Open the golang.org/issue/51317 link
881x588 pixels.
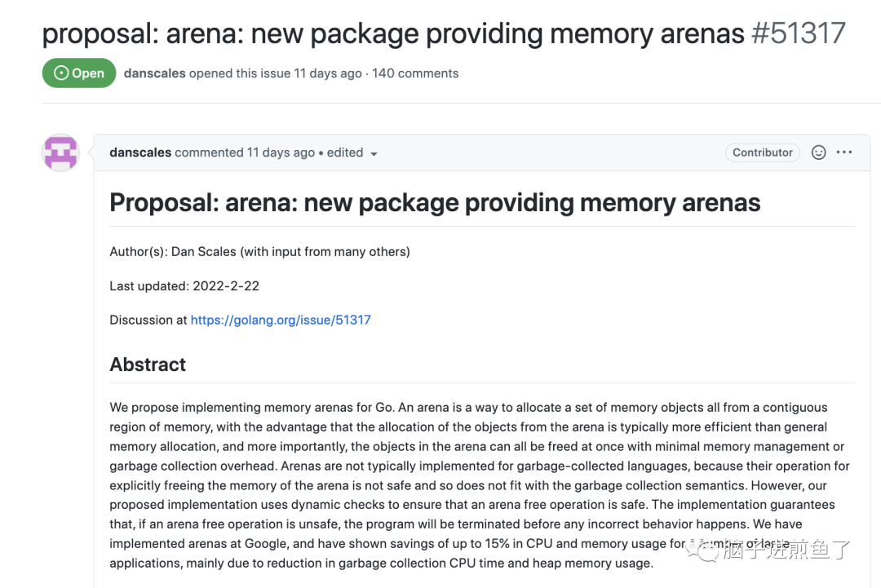coord(281,320)
